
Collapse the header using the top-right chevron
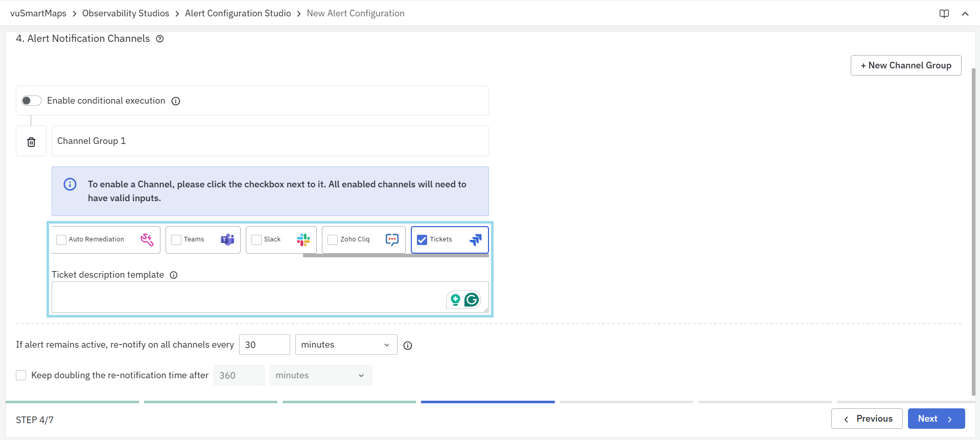[x=965, y=14]
